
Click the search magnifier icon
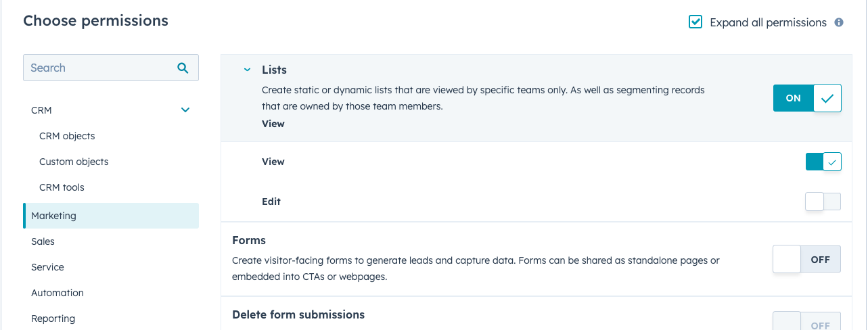coord(183,68)
